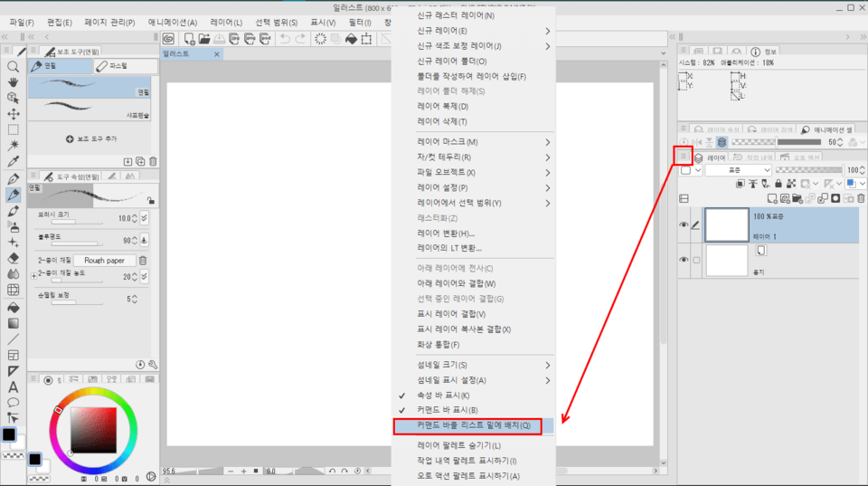Expand the 2-종이 재질 농도 plus toggle
Image resolution: width=868 pixels, height=486 pixels.
click(x=33, y=276)
